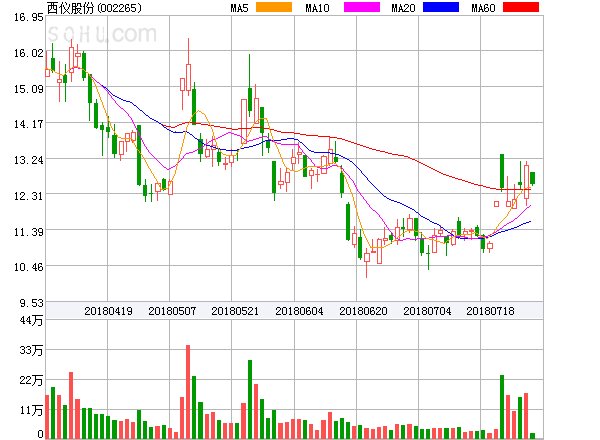
Task: Click the blue MA20 legend swatch
Action: point(441,7)
